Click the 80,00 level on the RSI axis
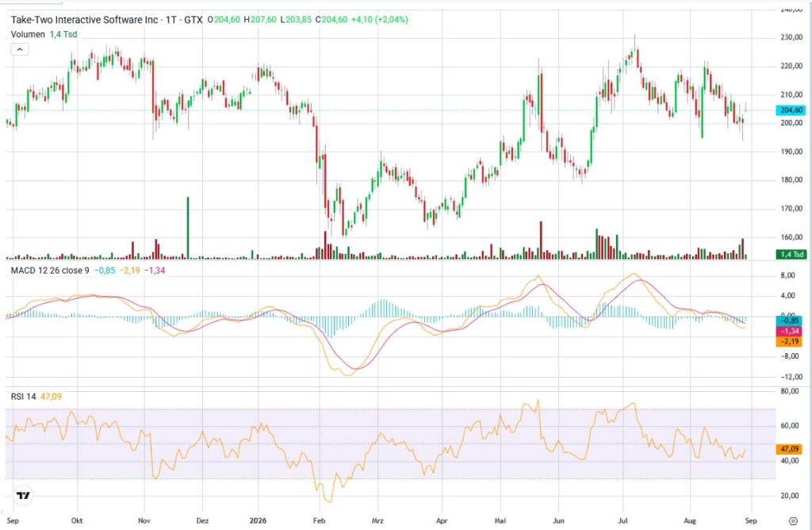 point(790,391)
